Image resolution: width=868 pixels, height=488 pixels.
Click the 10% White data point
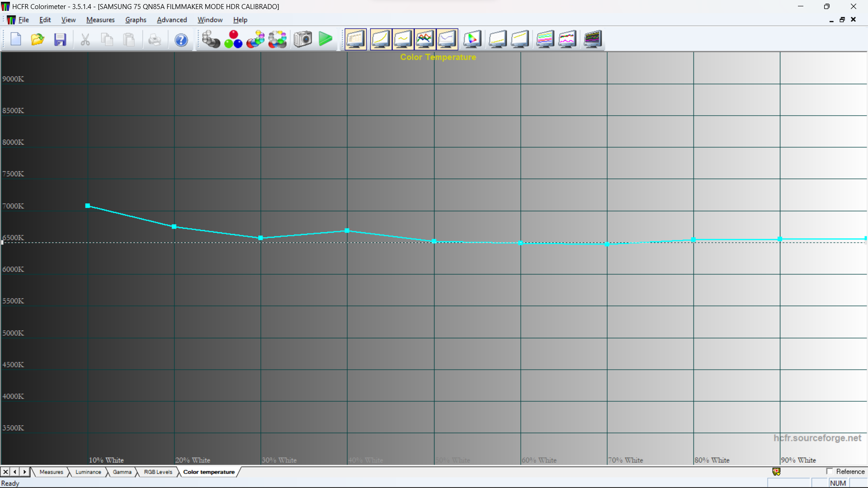[x=88, y=206]
